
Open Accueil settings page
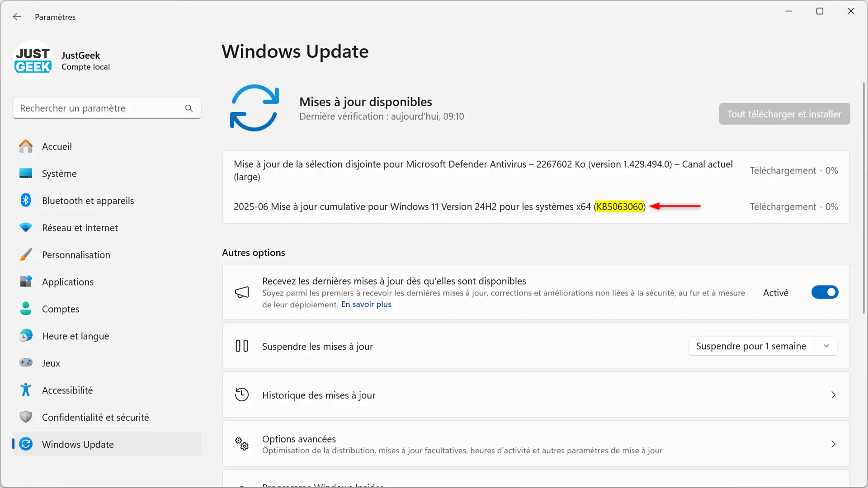click(x=107, y=146)
